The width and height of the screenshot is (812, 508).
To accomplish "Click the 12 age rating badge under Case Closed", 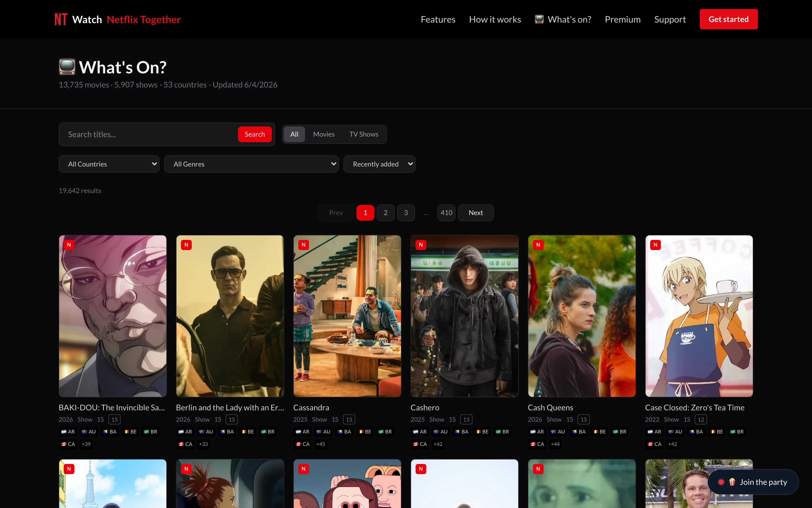I will (701, 419).
